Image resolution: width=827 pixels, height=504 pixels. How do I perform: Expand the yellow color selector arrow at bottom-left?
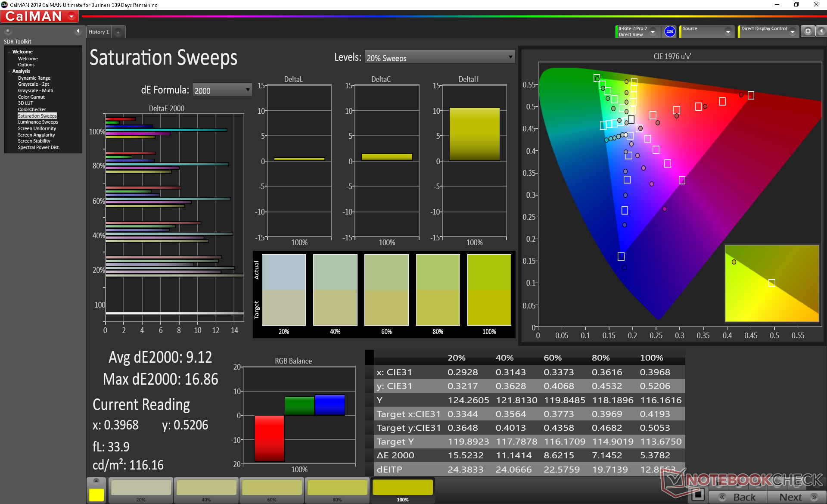coord(96,481)
